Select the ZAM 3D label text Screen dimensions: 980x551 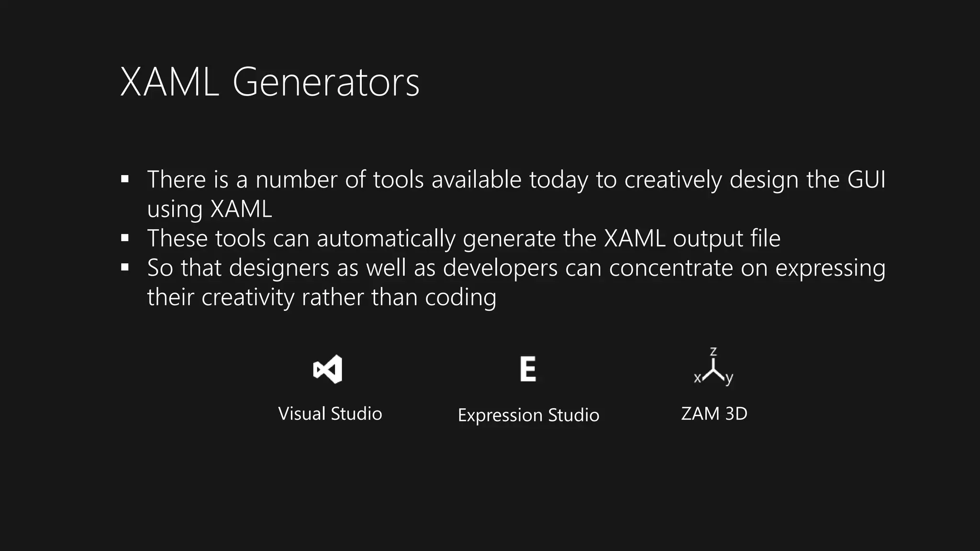tap(714, 414)
